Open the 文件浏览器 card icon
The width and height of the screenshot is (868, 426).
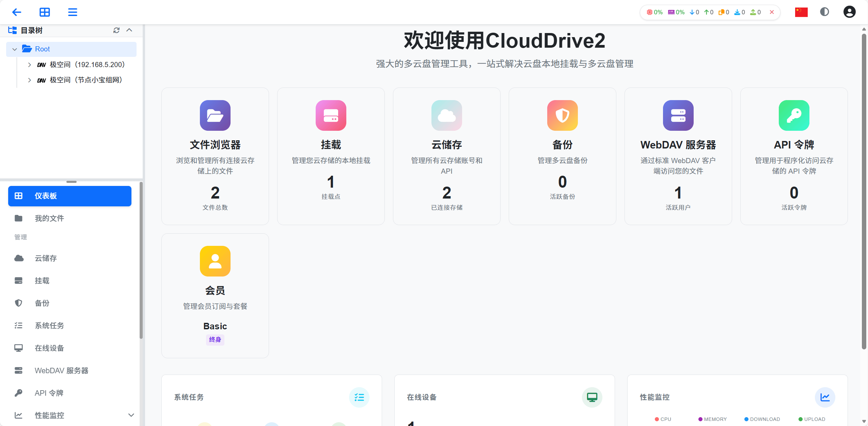coord(215,115)
